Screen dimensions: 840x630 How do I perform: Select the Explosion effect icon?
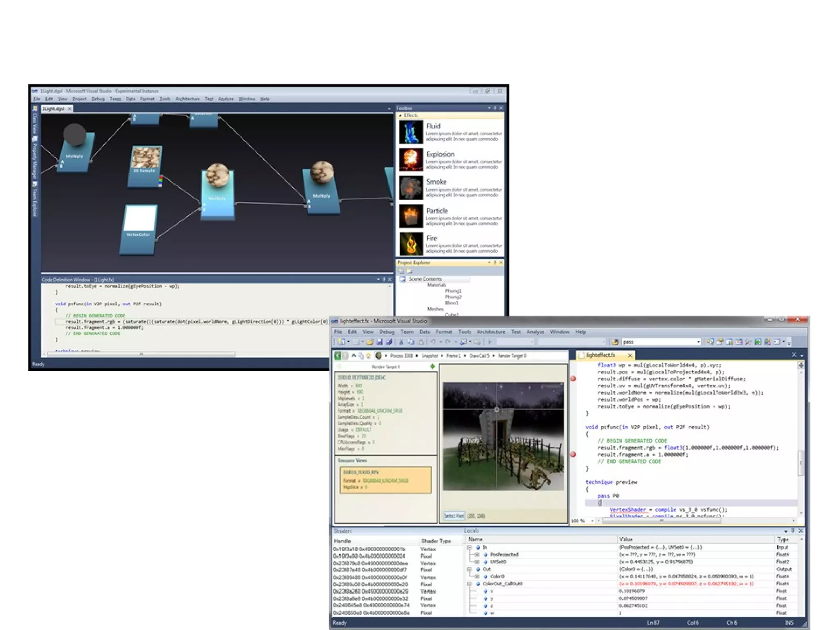click(411, 160)
